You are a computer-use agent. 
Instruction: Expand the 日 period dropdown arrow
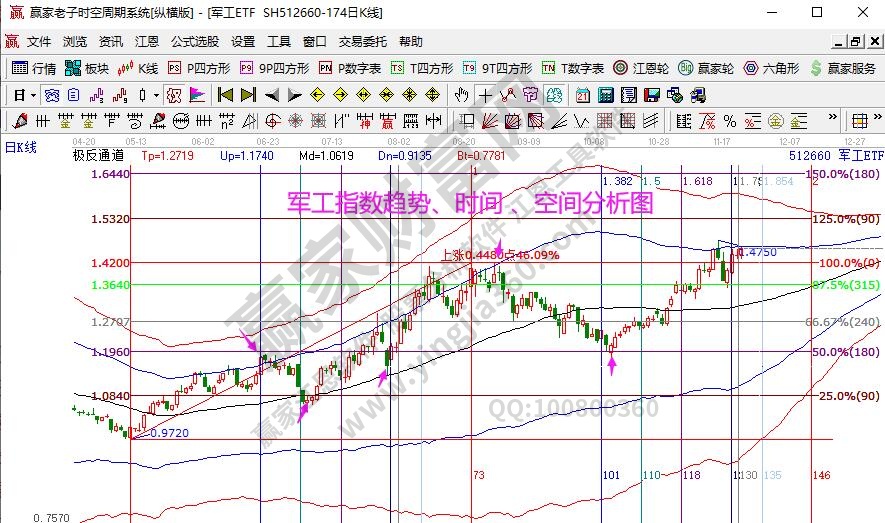(x=33, y=95)
